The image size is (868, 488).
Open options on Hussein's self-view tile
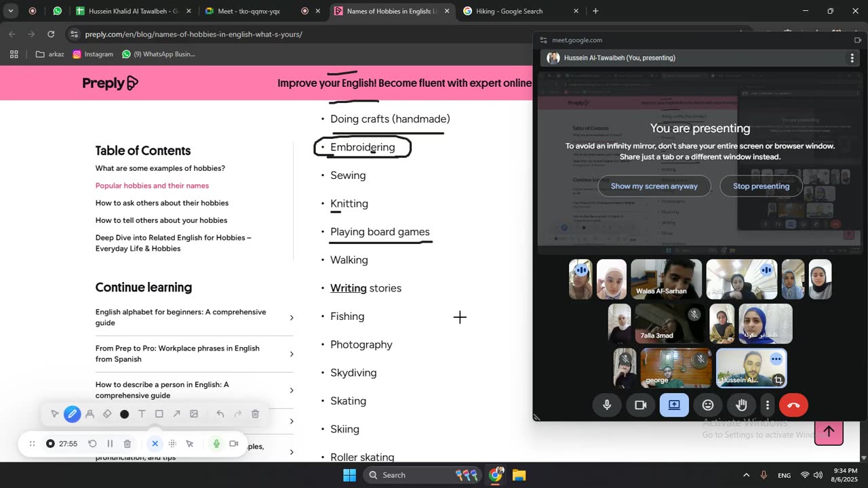tap(776, 359)
